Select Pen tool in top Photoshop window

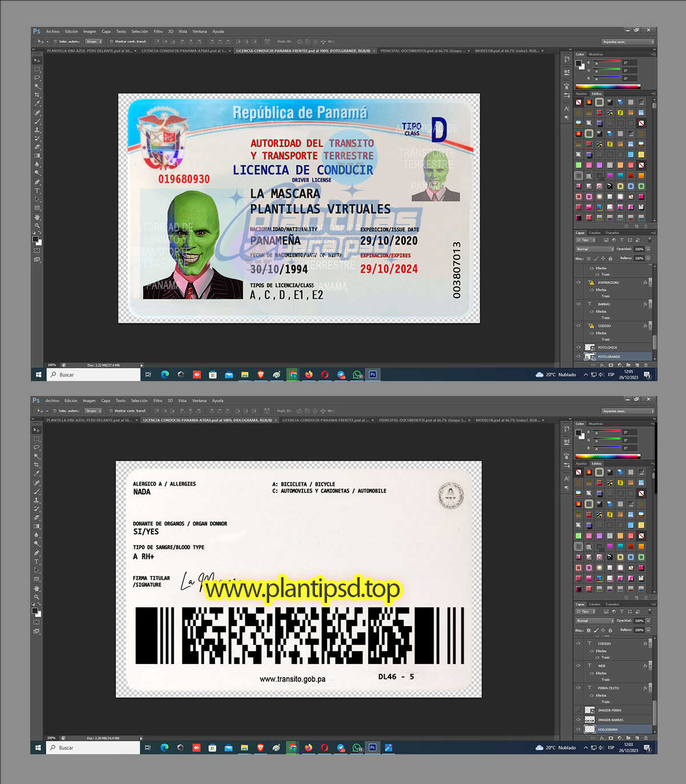coord(37,182)
